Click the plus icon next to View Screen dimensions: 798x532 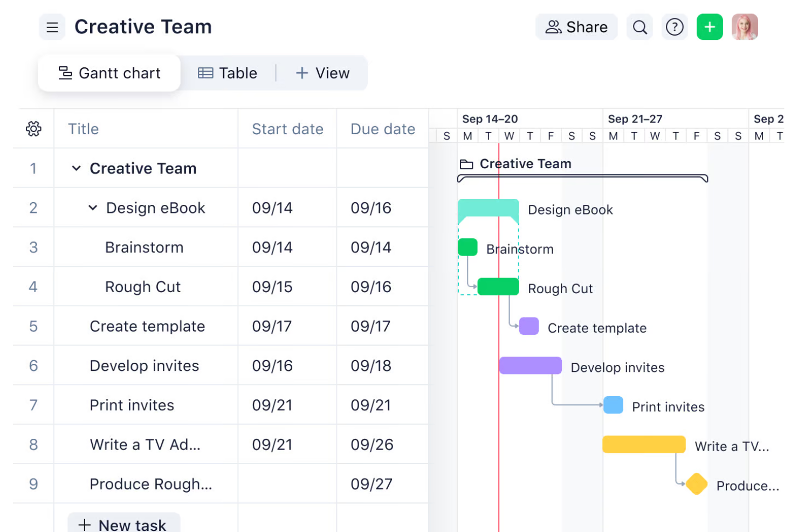point(301,73)
